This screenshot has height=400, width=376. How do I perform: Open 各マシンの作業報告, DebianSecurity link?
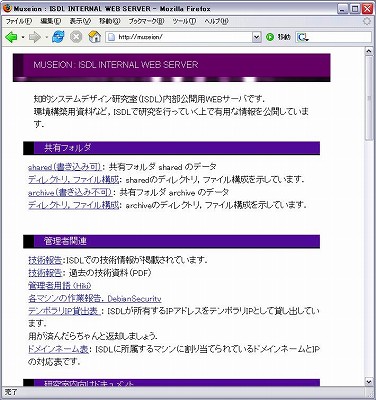95,298
